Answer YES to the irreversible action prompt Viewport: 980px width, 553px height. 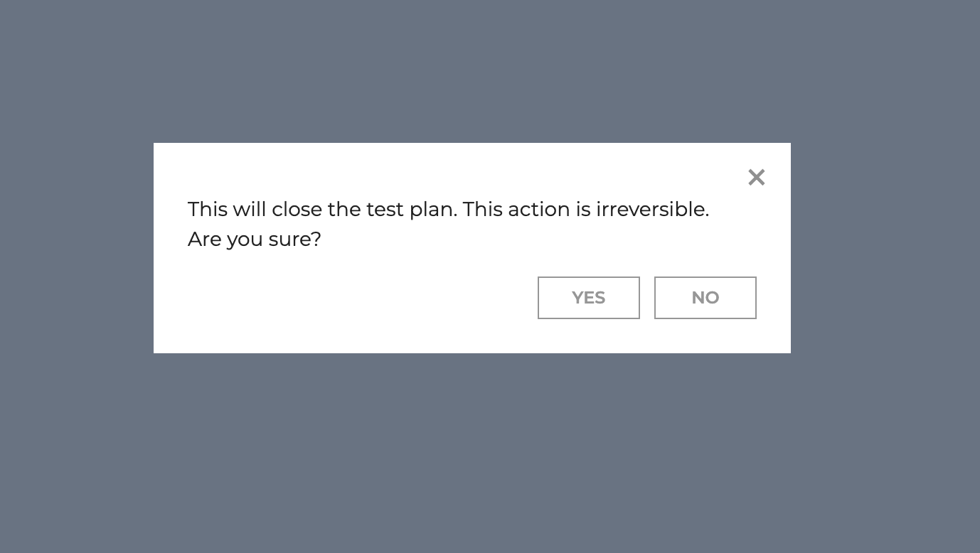pyautogui.click(x=589, y=298)
